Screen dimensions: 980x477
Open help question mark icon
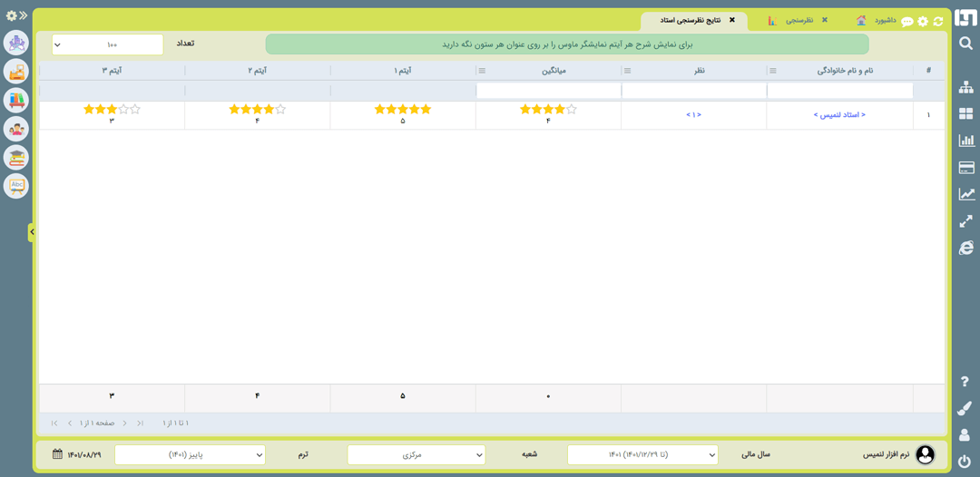[x=965, y=381]
